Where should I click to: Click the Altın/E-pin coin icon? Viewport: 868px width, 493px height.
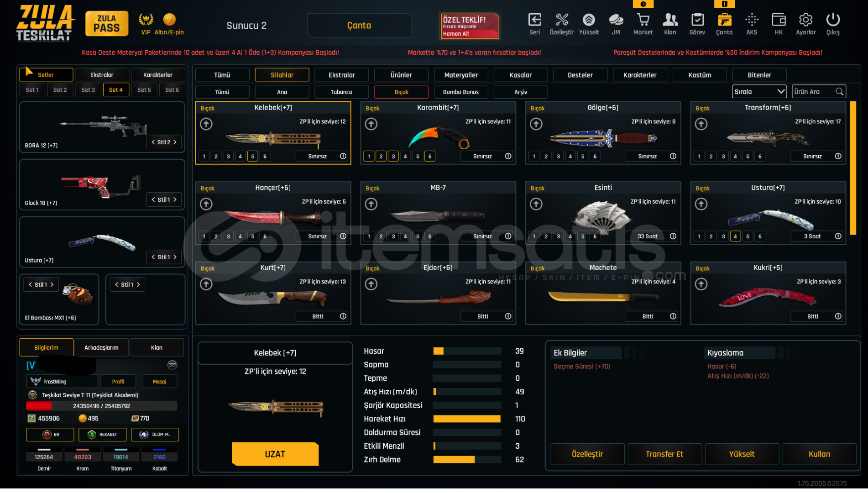(169, 19)
